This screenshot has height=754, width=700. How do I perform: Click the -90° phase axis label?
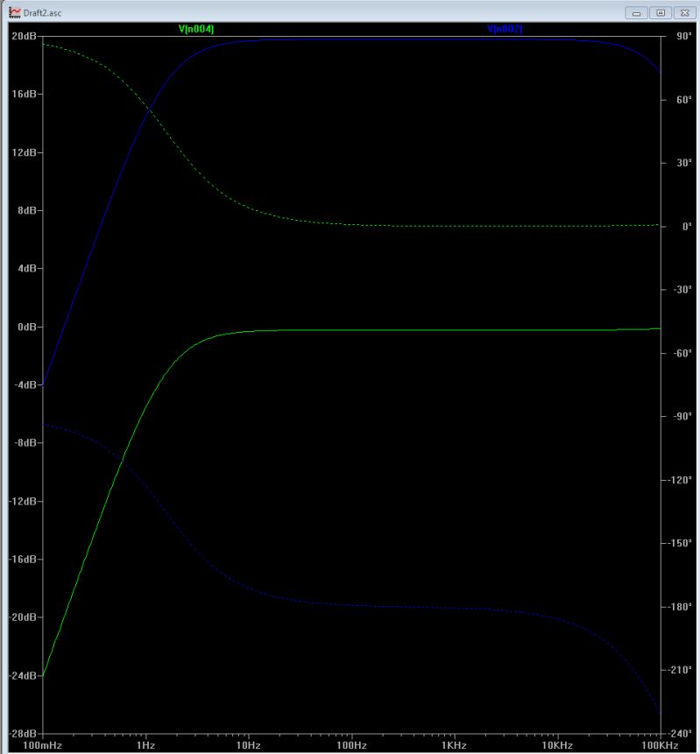[x=682, y=416]
